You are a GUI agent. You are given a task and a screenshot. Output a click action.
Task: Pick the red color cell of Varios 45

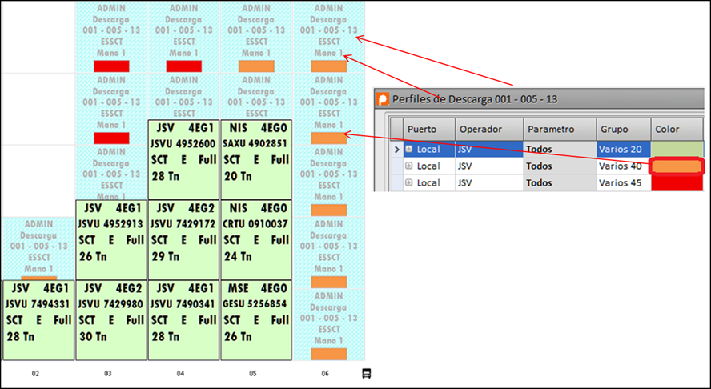coord(677,183)
